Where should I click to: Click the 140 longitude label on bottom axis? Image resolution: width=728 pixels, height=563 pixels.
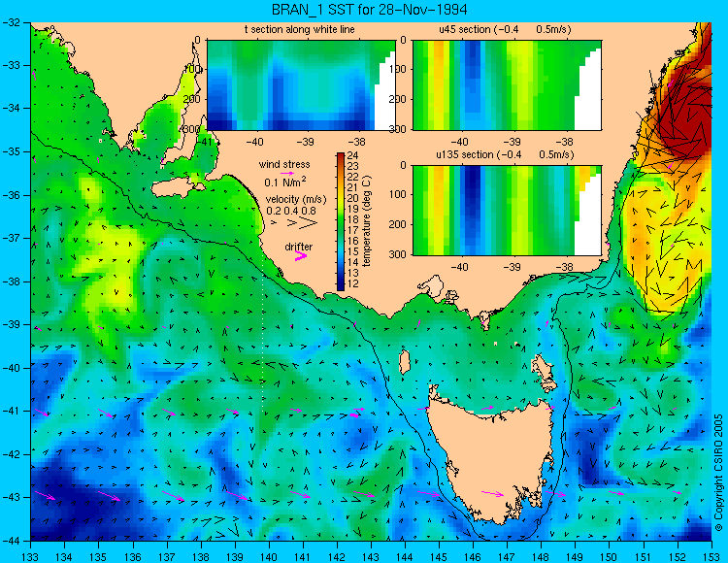[268, 556]
